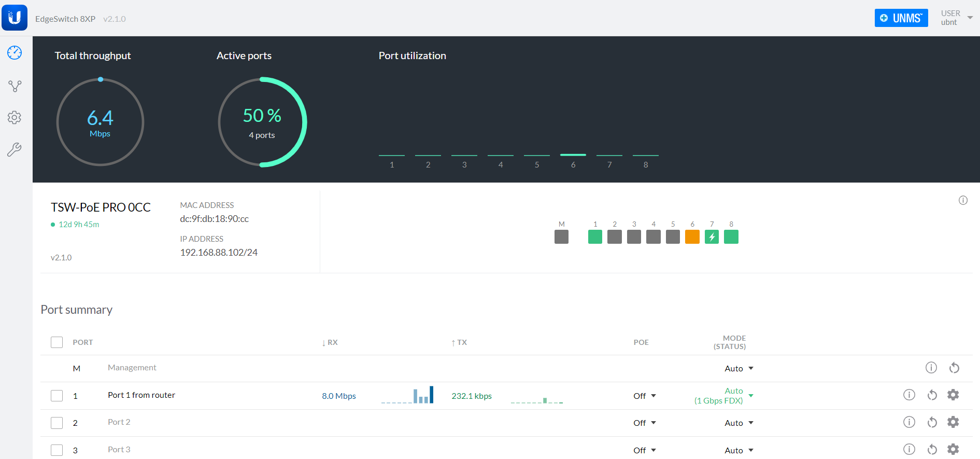The image size is (980, 459).
Task: Check the Port 2 row checkbox
Action: [56, 423]
